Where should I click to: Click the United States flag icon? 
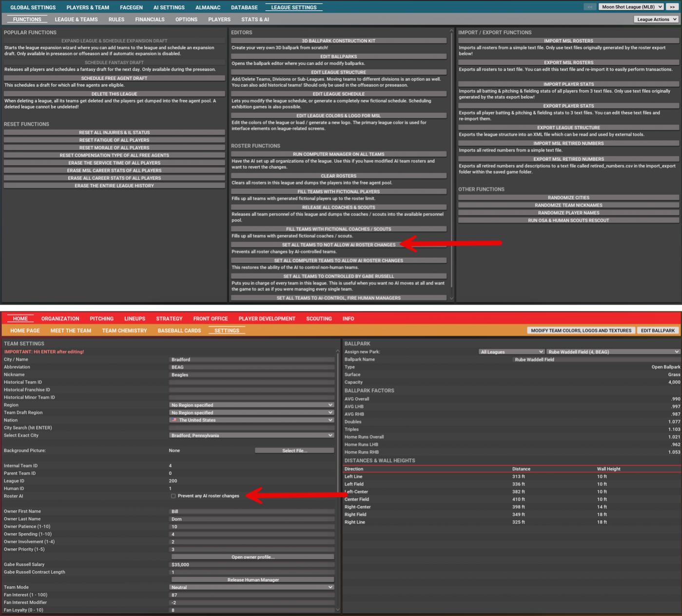(x=174, y=420)
